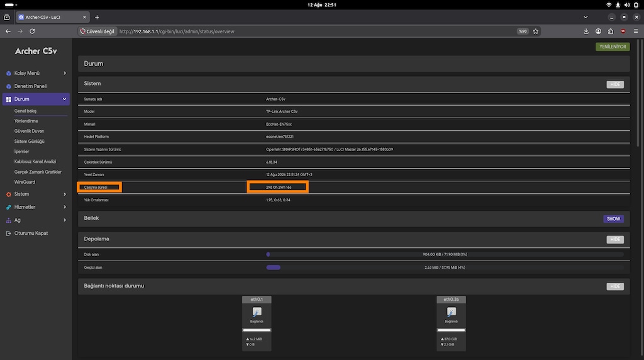Image resolution: width=644 pixels, height=360 pixels.
Task: Click the Sistem gear icon in sidebar
Action: coord(9,194)
